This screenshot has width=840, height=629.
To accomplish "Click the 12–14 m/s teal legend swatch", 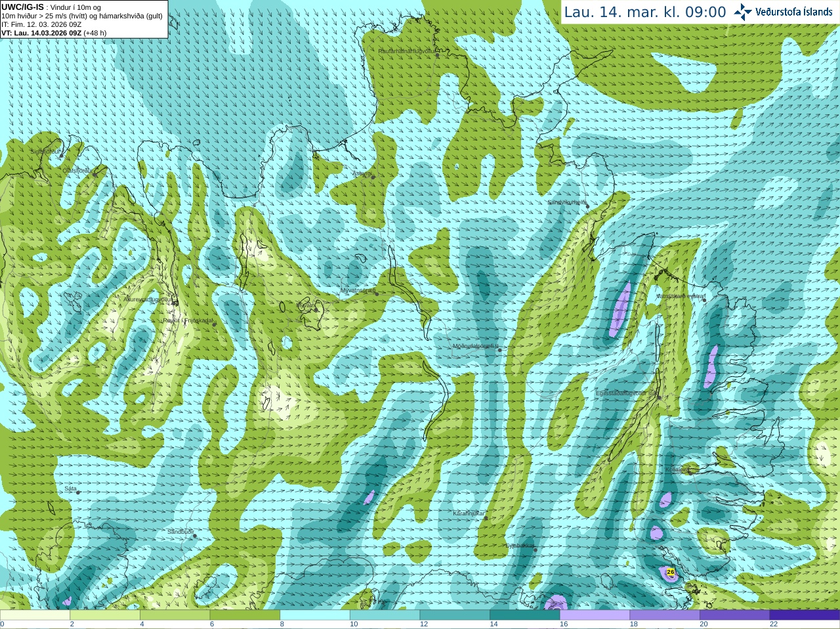I will pos(455,615).
